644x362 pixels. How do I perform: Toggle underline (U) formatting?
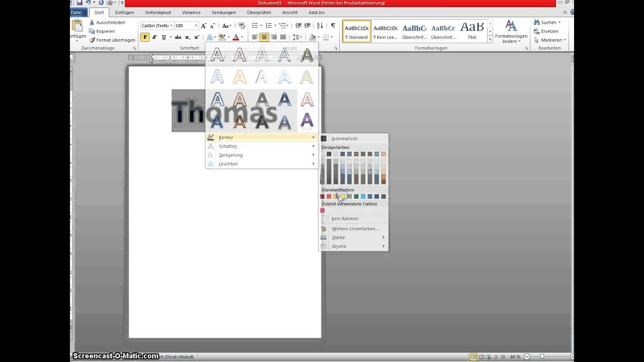164,37
